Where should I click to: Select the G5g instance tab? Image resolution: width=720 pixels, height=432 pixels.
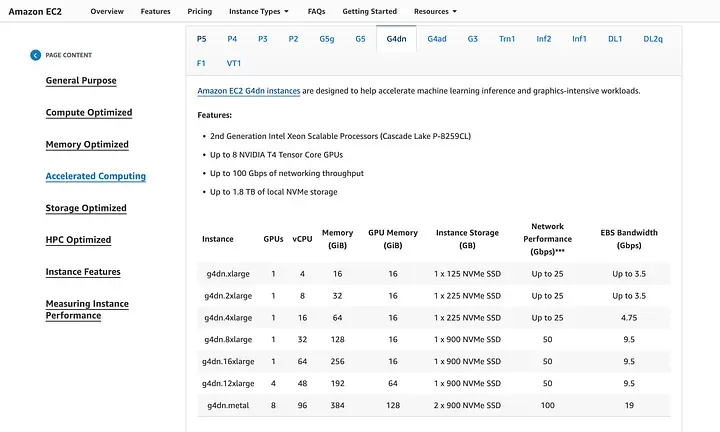tap(327, 39)
